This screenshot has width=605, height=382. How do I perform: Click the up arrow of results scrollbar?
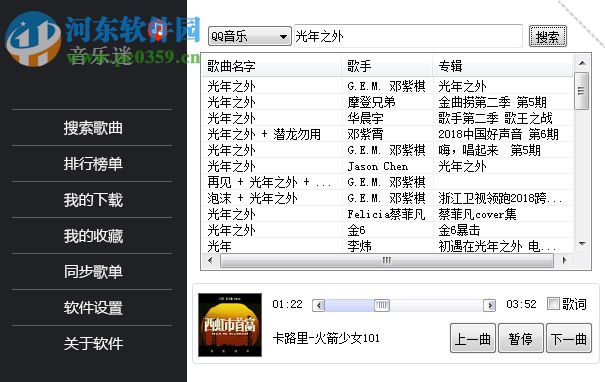(582, 63)
